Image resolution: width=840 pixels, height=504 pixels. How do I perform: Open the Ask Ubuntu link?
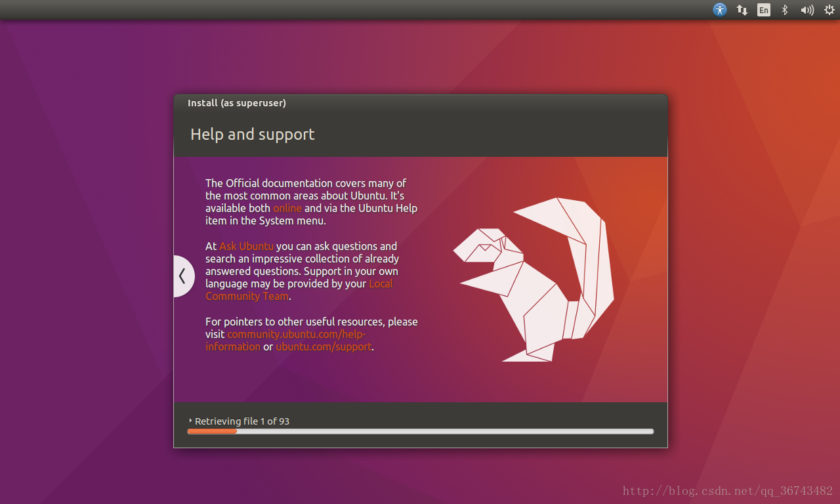point(246,246)
